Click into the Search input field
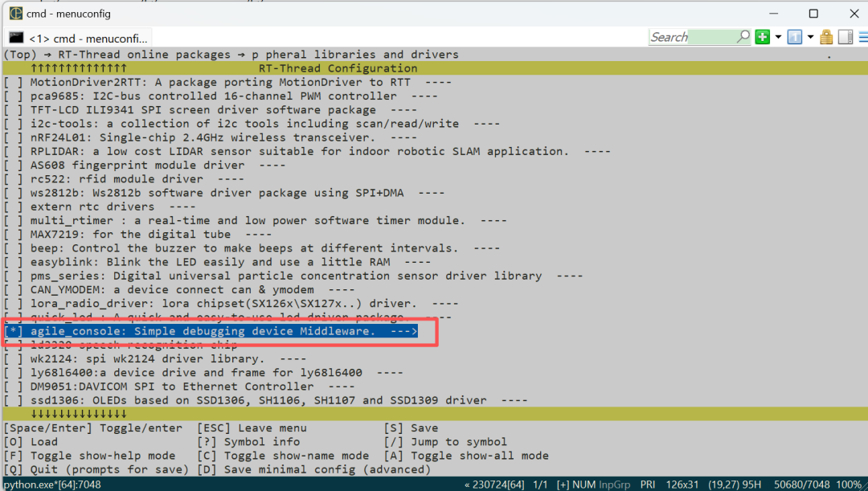Image resolution: width=868 pixels, height=491 pixels. 691,37
